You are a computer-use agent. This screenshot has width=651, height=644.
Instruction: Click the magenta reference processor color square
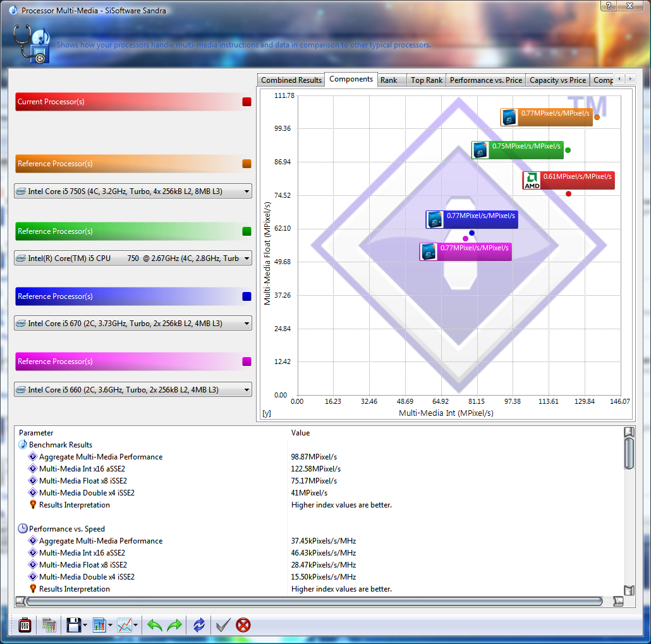click(246, 361)
